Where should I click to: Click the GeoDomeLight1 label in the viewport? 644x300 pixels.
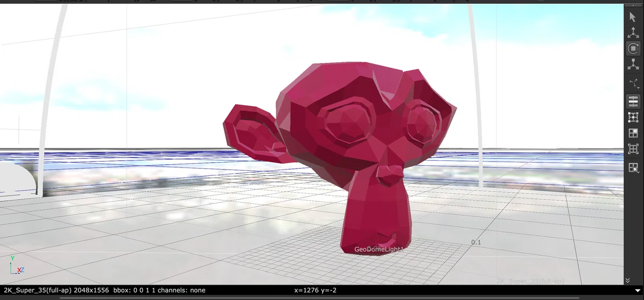(378, 250)
